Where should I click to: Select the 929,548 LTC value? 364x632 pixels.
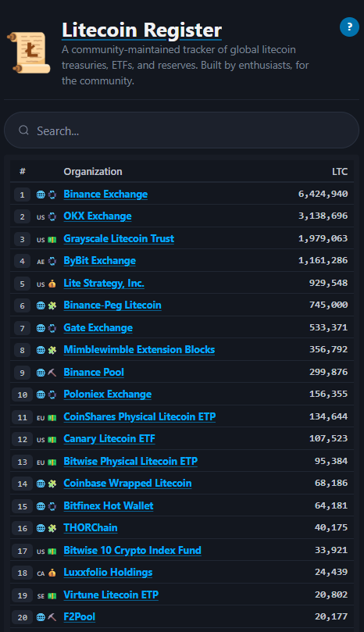coord(329,283)
